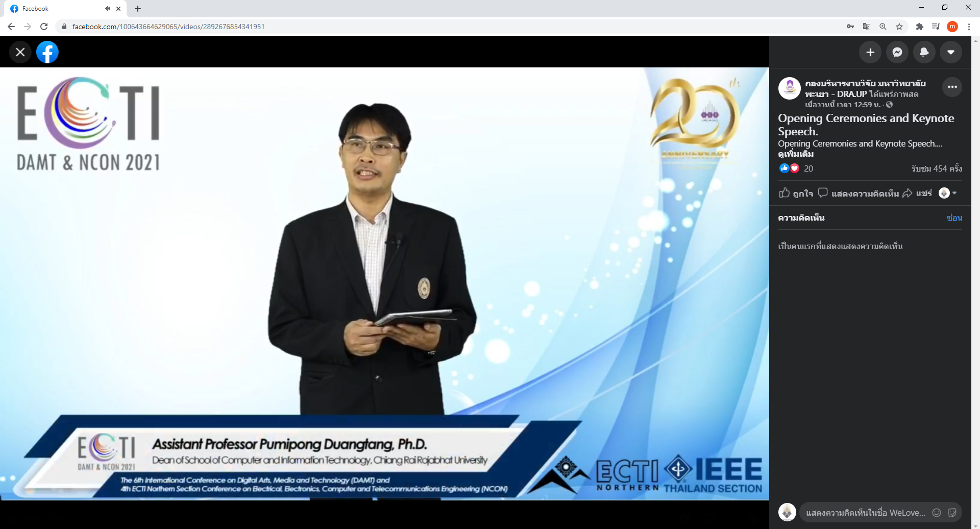Viewport: 980px width, 529px height.
Task: Click the video player area
Action: (x=384, y=283)
